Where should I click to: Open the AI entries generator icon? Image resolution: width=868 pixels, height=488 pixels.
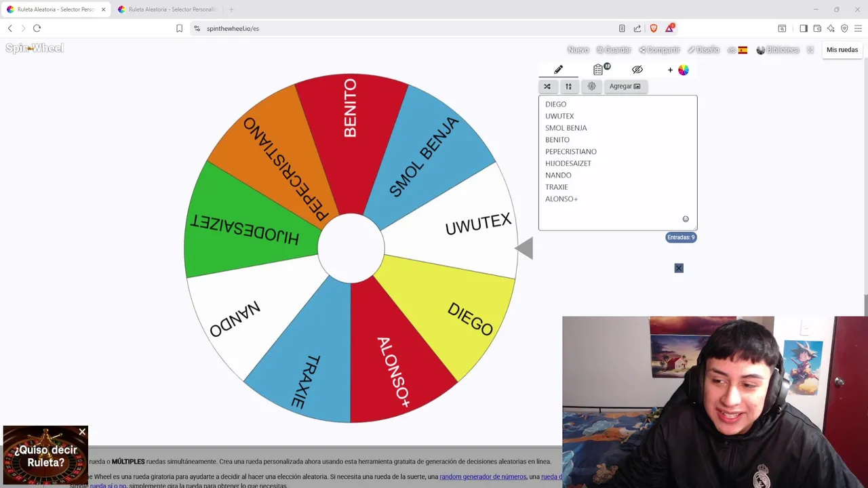(591, 86)
